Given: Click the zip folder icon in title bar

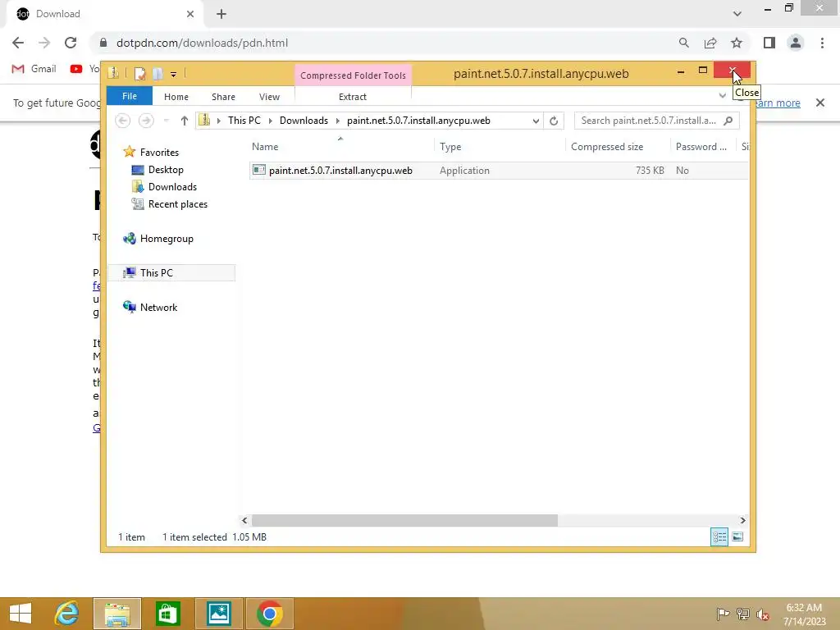Looking at the screenshot, I should coord(113,73).
